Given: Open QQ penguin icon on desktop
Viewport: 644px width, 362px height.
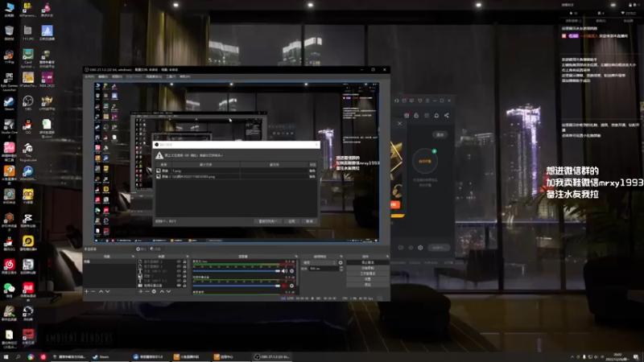Looking at the screenshot, I should point(28,126).
